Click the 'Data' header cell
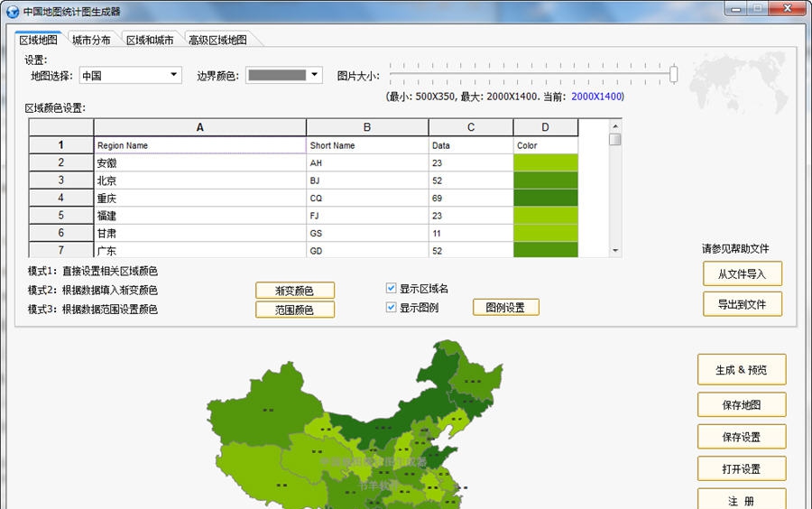The image size is (812, 509). (x=471, y=145)
